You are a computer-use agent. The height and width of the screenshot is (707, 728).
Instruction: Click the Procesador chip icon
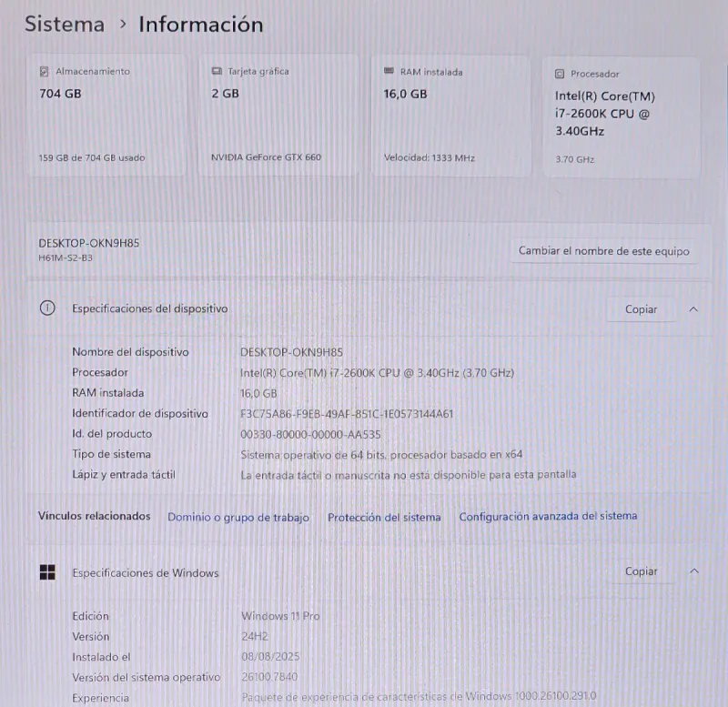(x=560, y=74)
